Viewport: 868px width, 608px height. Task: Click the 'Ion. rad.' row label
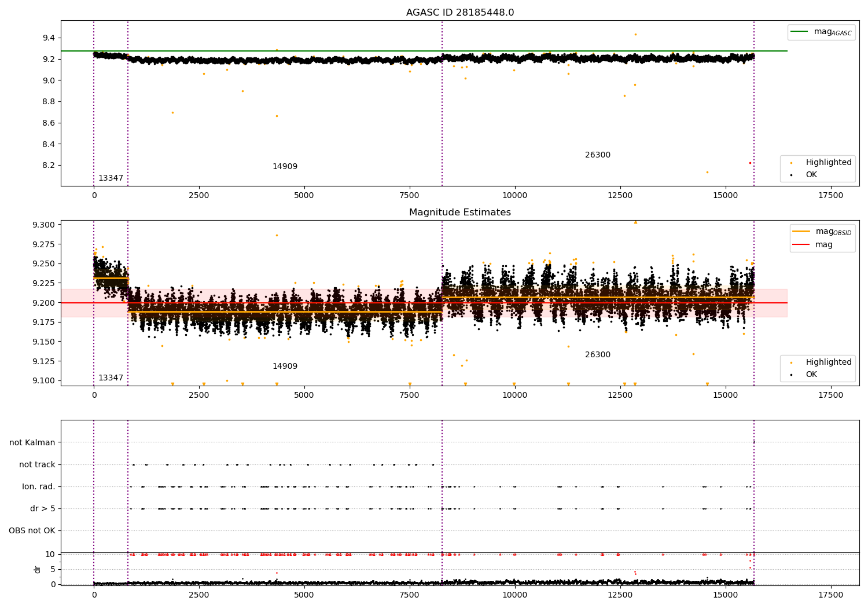[x=39, y=487]
